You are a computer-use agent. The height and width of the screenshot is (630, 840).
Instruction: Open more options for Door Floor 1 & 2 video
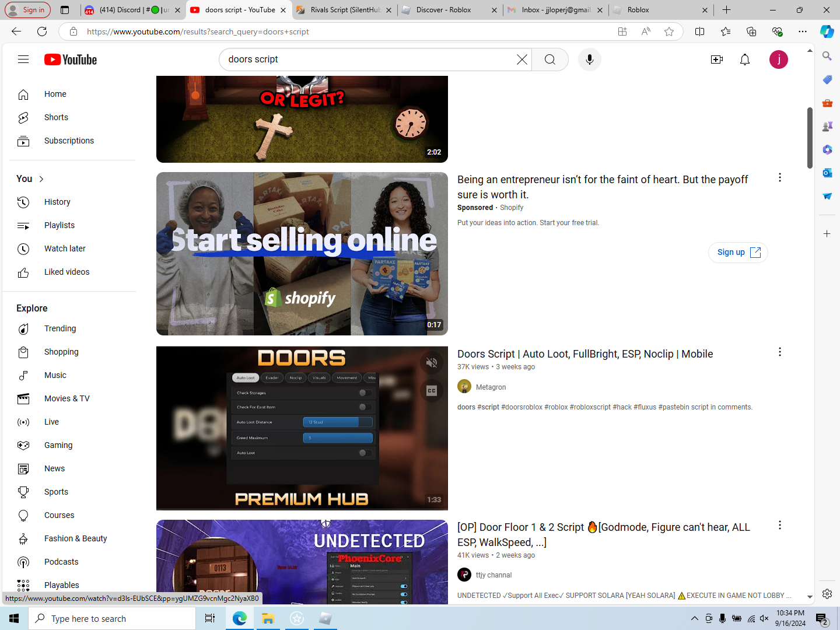pos(780,525)
